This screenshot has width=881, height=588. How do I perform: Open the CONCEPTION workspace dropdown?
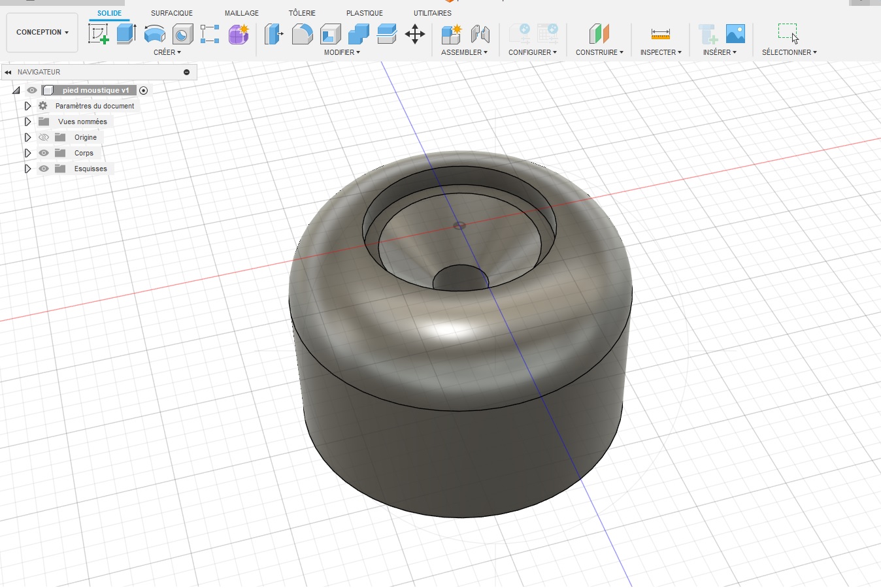(42, 32)
